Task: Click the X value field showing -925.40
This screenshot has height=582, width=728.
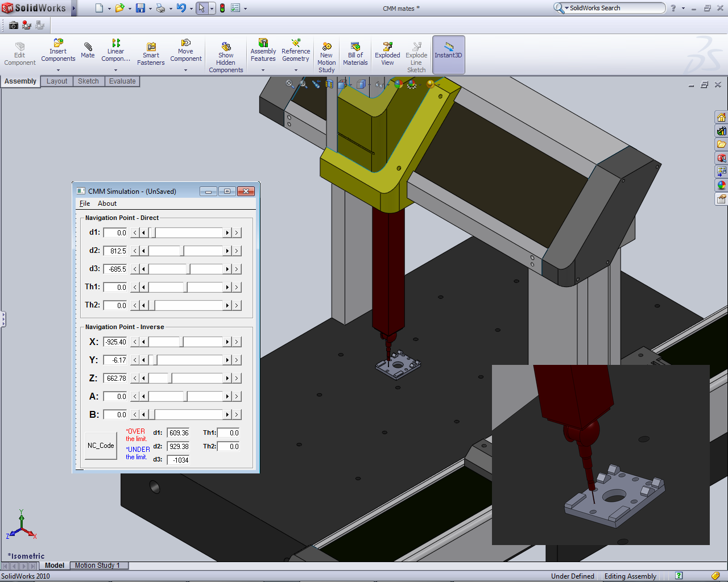Action: (115, 342)
